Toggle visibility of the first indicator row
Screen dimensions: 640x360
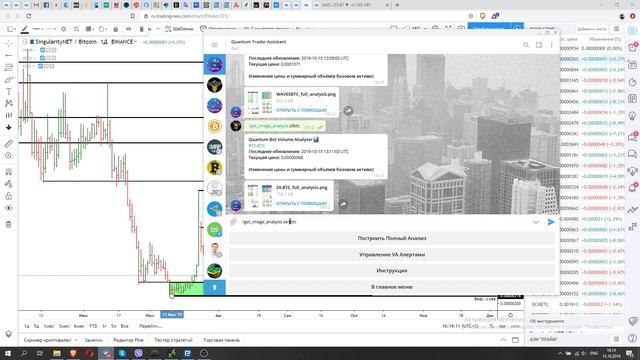43,50
